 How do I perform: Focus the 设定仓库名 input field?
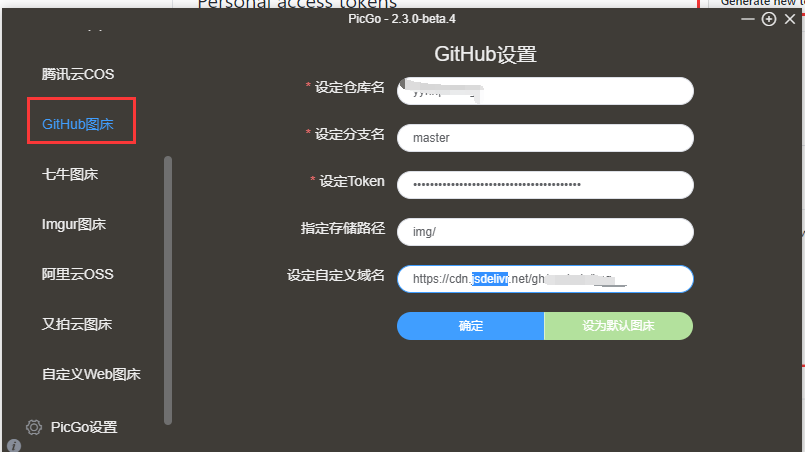click(545, 91)
